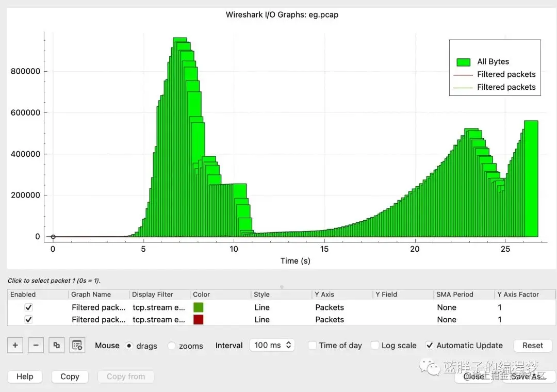Open the red color swatch in second row
Image resolution: width=557 pixels, height=392 pixels.
click(x=198, y=319)
